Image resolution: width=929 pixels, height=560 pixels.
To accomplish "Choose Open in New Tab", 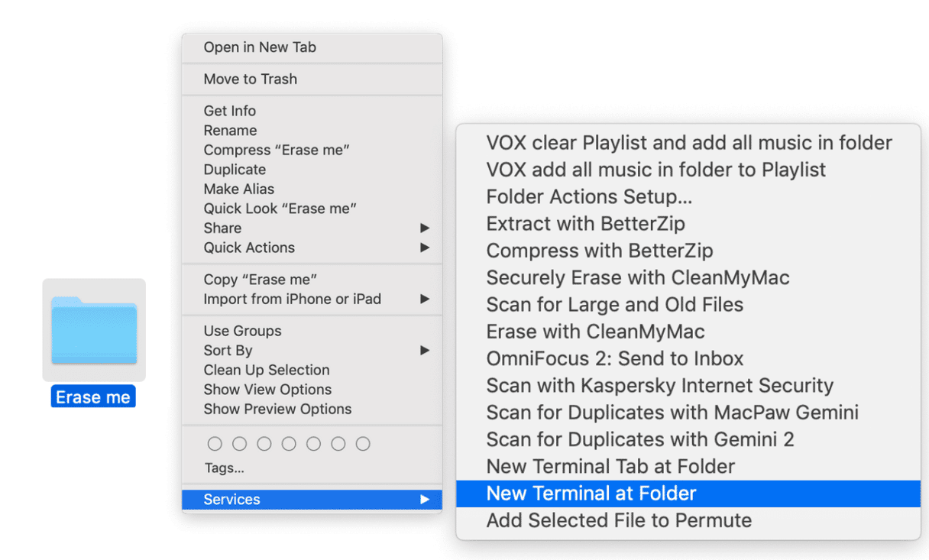I will 260,47.
